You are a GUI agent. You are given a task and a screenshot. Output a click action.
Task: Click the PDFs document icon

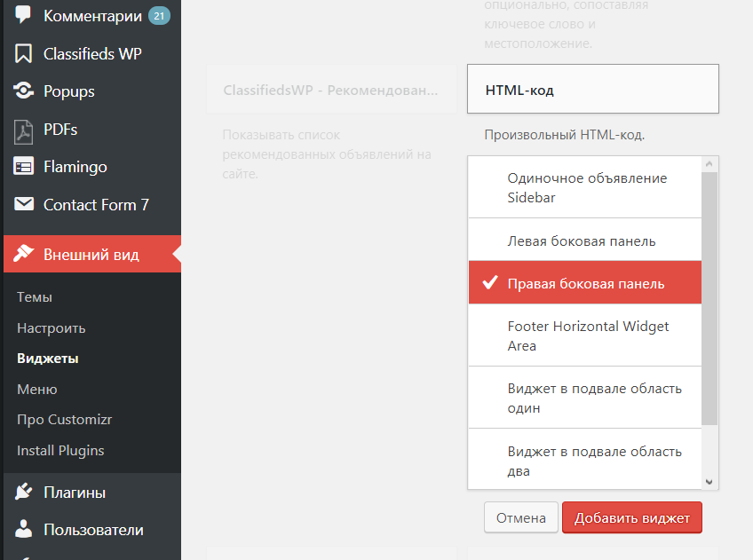coord(23,132)
